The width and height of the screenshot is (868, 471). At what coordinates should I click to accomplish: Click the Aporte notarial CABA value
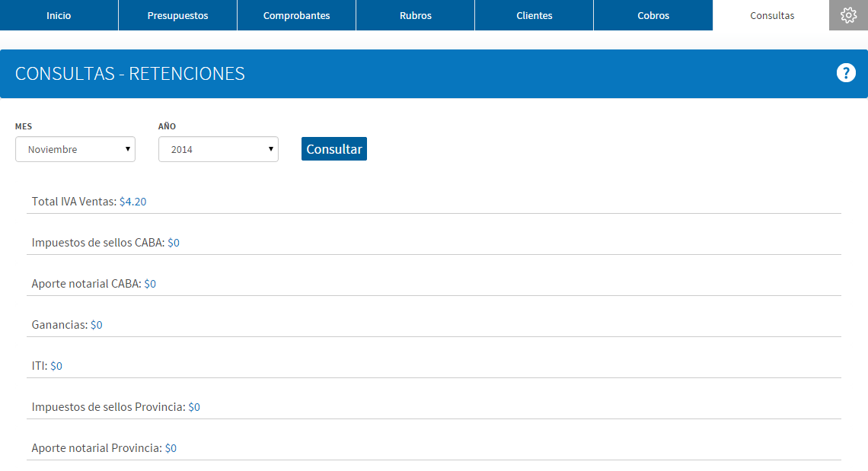point(150,283)
